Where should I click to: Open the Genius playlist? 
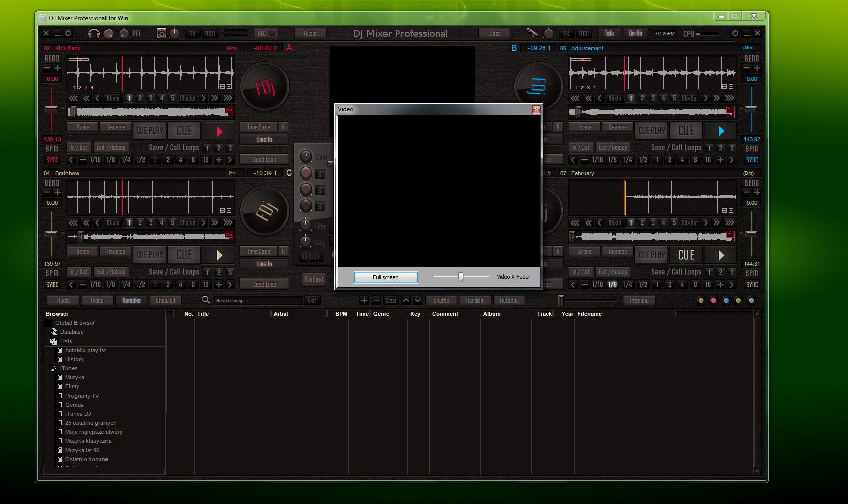pyautogui.click(x=74, y=405)
